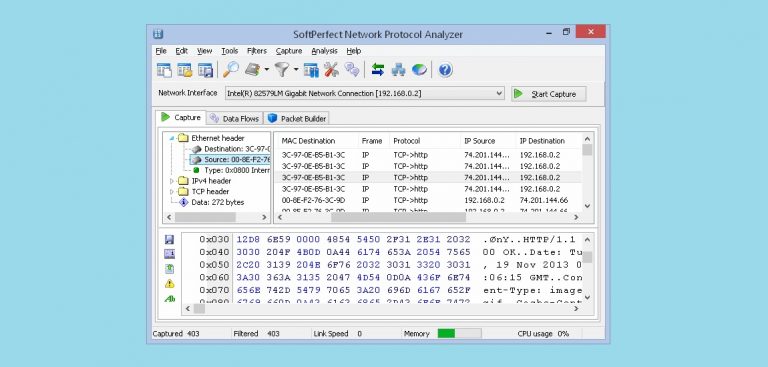Image resolution: width=768 pixels, height=367 pixels.
Task: Click the green dot icon beside Type: 0x0800
Action: [196, 170]
